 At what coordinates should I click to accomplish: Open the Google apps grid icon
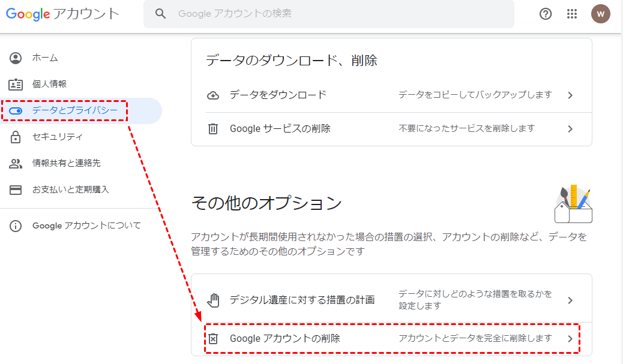click(572, 14)
